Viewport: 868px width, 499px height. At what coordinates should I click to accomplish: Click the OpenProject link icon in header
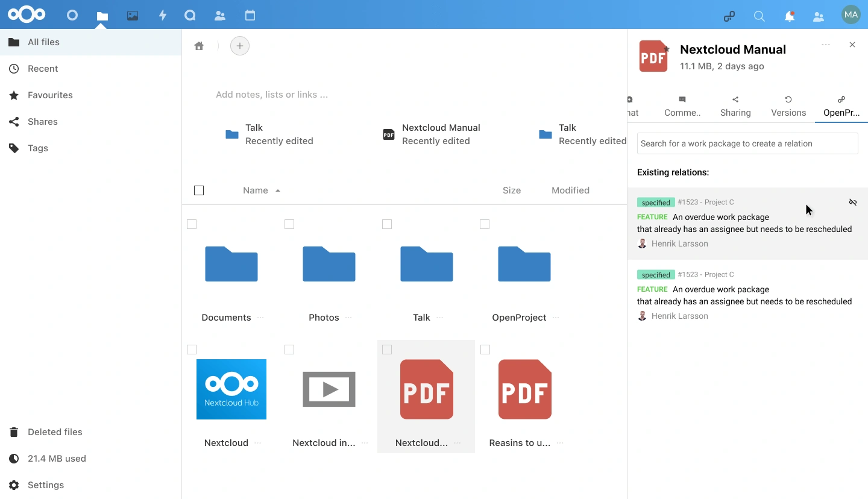point(729,17)
